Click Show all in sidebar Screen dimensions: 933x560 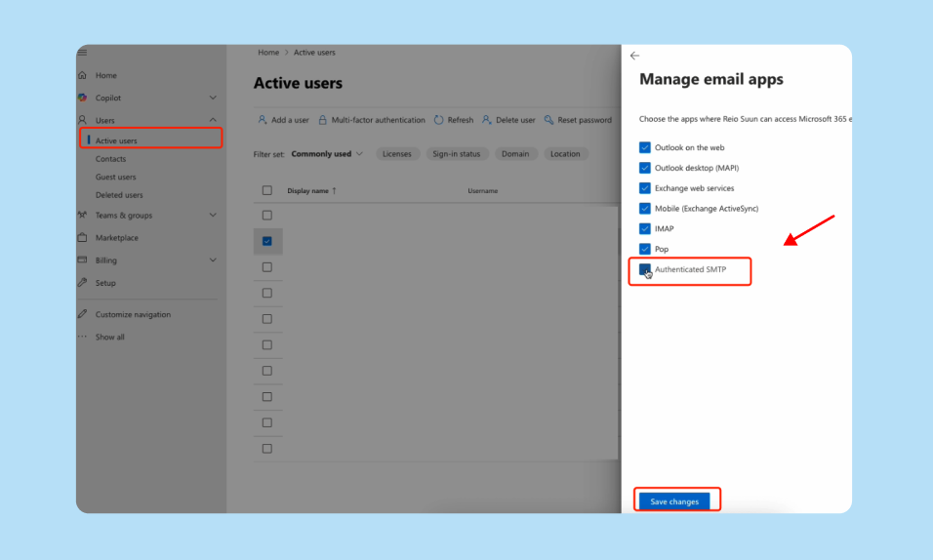coord(109,337)
